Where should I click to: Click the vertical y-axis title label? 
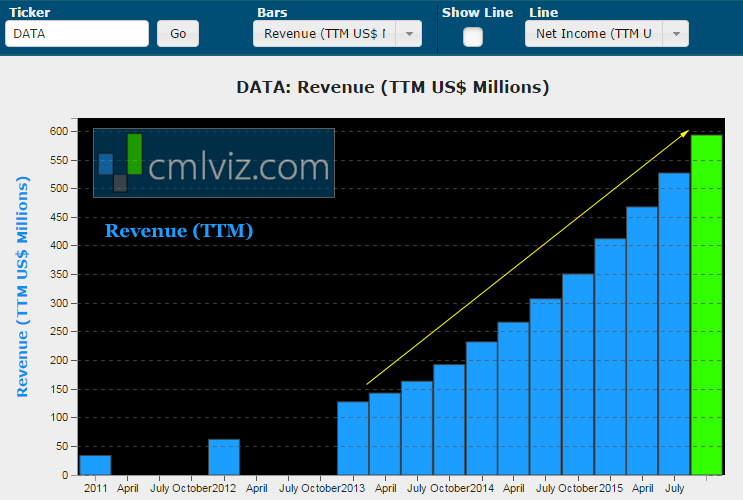pyautogui.click(x=23, y=287)
